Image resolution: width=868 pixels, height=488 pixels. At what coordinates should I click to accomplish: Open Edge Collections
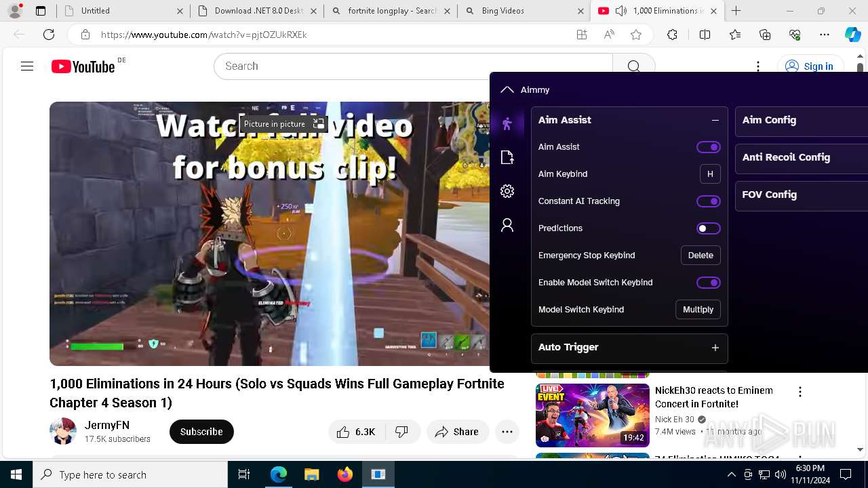pyautogui.click(x=765, y=35)
